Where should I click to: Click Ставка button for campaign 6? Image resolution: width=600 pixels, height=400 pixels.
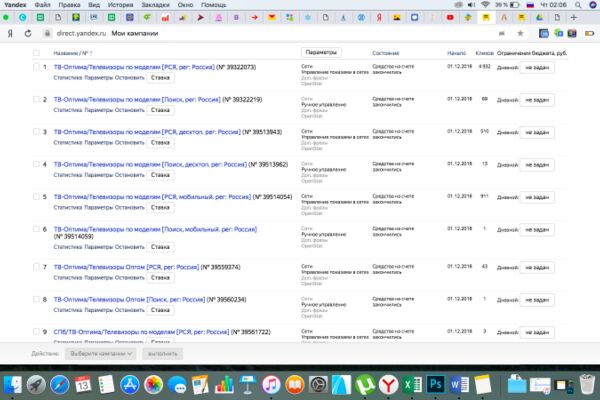[x=160, y=247]
